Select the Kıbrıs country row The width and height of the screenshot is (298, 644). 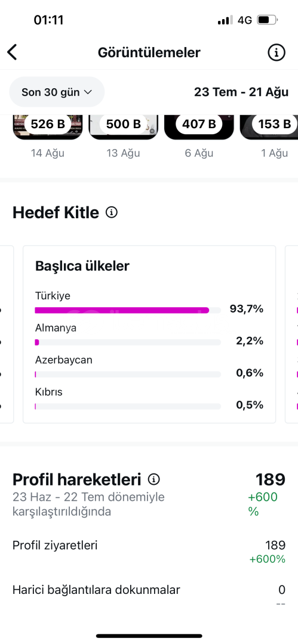(149, 399)
